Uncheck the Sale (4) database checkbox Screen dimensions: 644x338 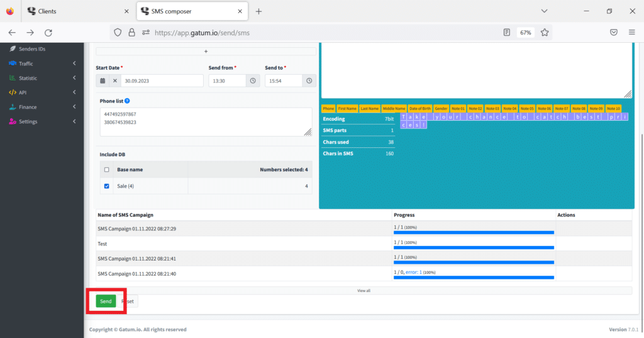(106, 186)
